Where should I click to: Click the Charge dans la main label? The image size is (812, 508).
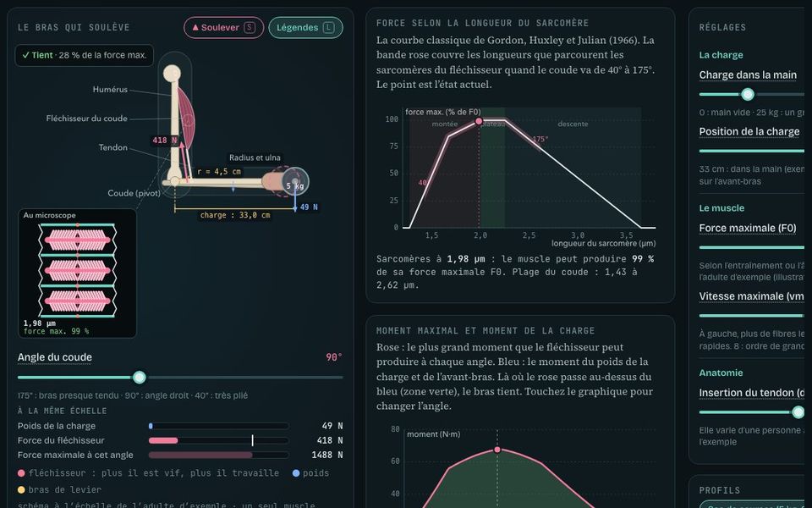coord(748,75)
